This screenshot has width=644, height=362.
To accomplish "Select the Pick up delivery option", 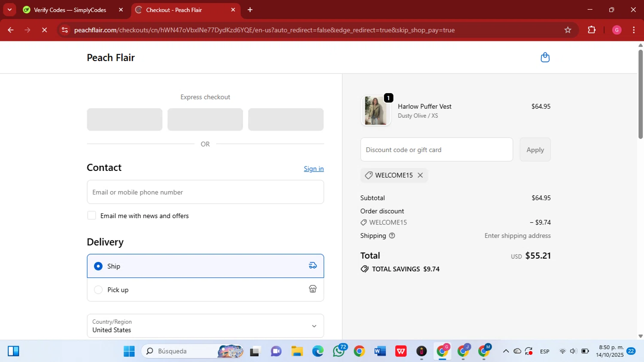I will [x=205, y=290].
